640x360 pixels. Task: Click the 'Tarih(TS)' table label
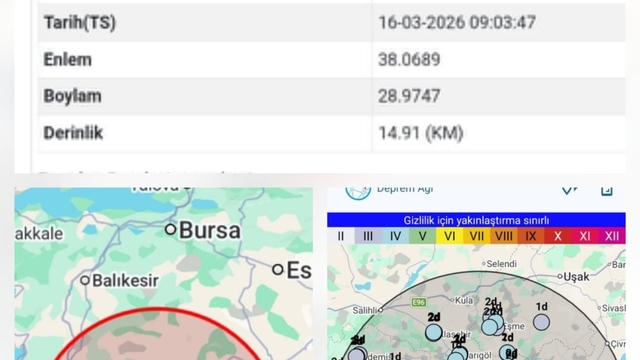tap(80, 22)
